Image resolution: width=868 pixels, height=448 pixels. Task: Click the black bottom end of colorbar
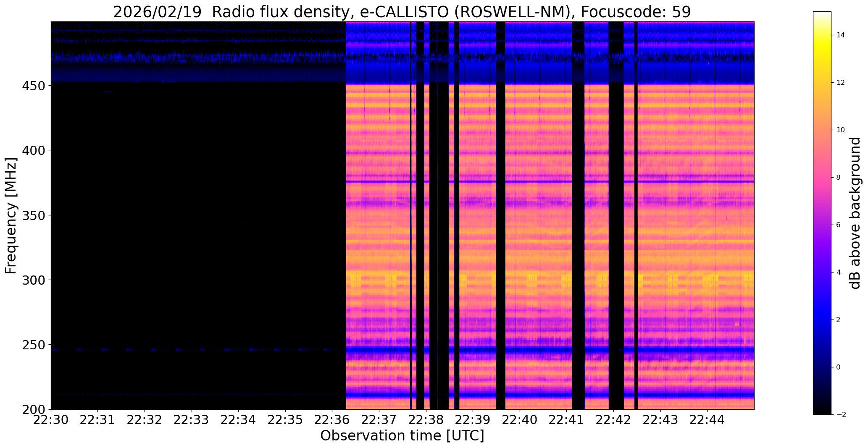(822, 409)
